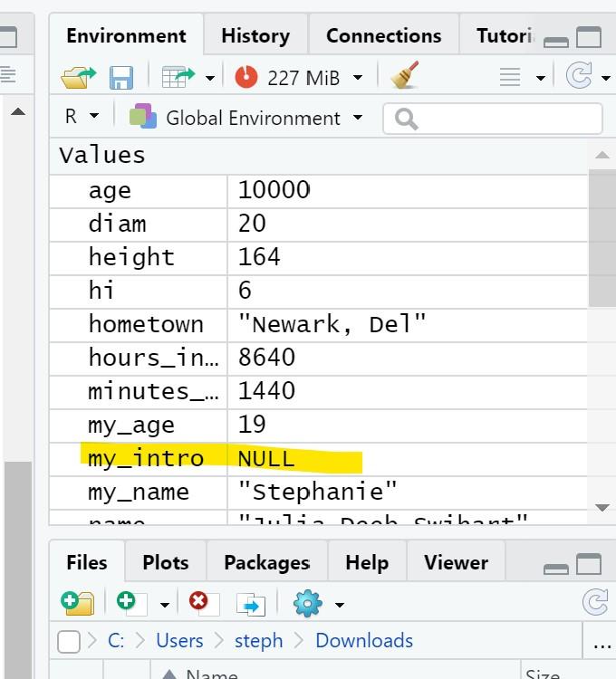Switch to the History tab

255,35
